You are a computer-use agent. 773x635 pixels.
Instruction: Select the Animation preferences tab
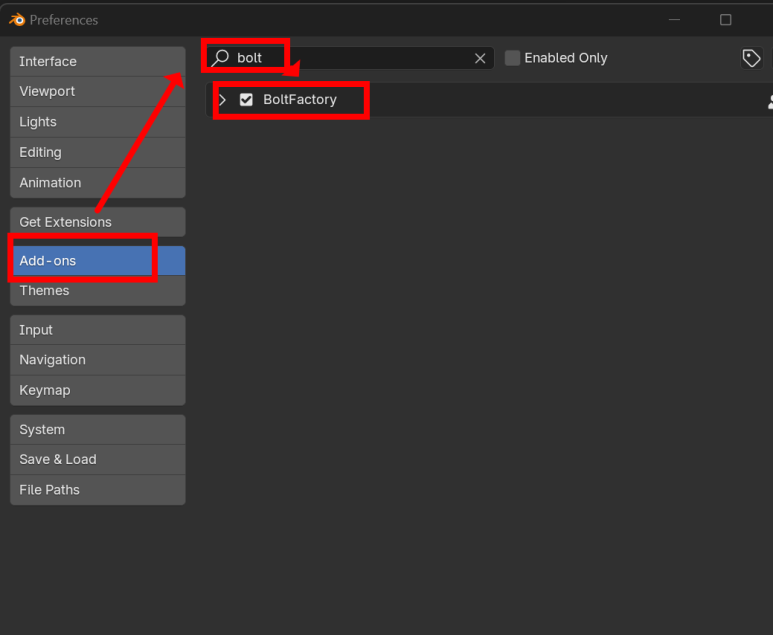pos(98,183)
